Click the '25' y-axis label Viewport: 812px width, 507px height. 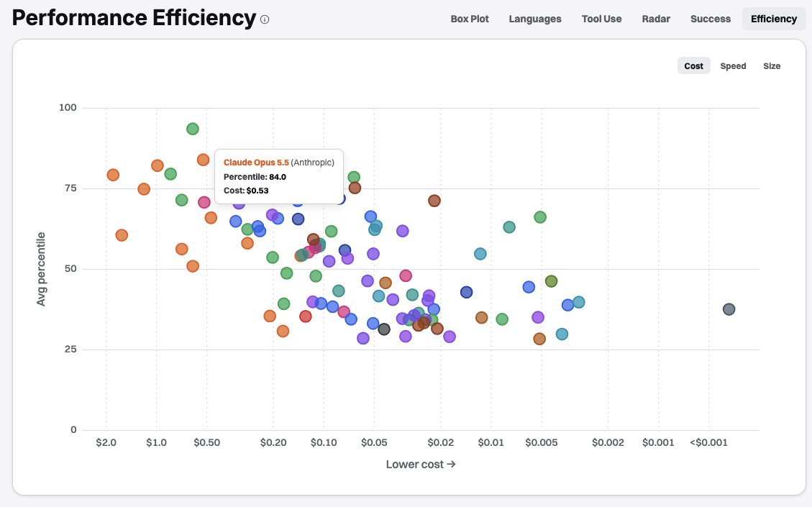pyautogui.click(x=70, y=349)
